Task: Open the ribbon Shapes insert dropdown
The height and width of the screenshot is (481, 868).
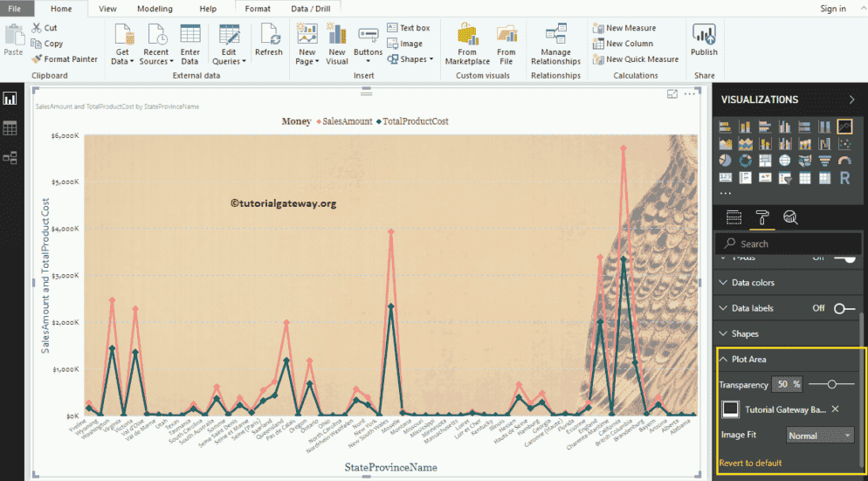Action: click(x=410, y=59)
